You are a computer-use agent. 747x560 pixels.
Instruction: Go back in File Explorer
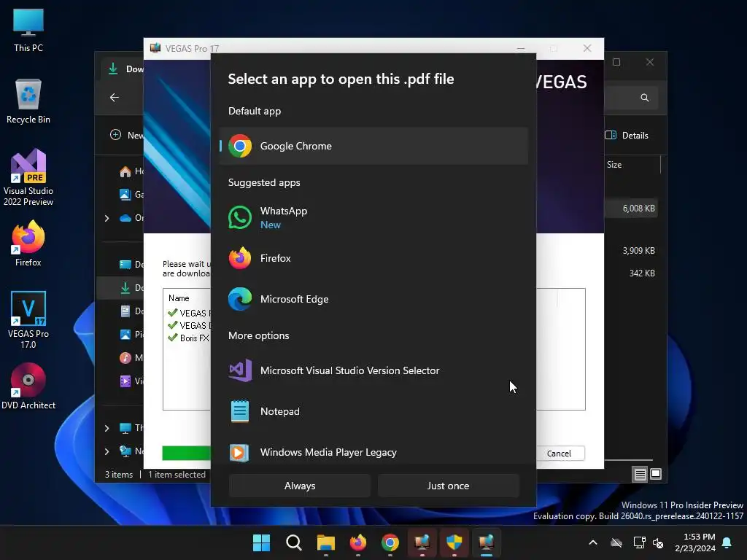(x=115, y=98)
